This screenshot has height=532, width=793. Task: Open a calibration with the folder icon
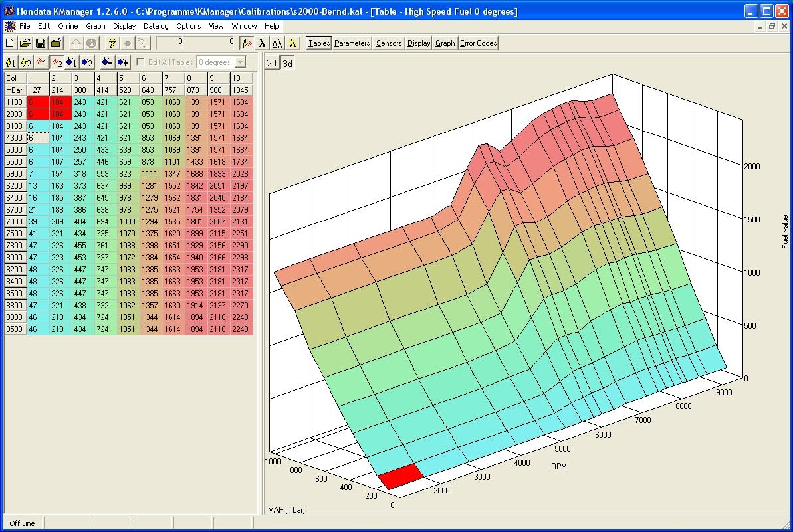(25, 43)
